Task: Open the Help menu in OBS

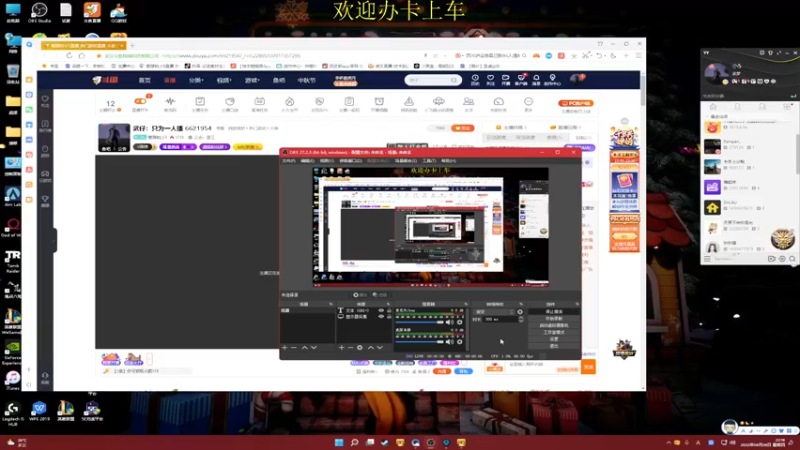Action: [448, 161]
